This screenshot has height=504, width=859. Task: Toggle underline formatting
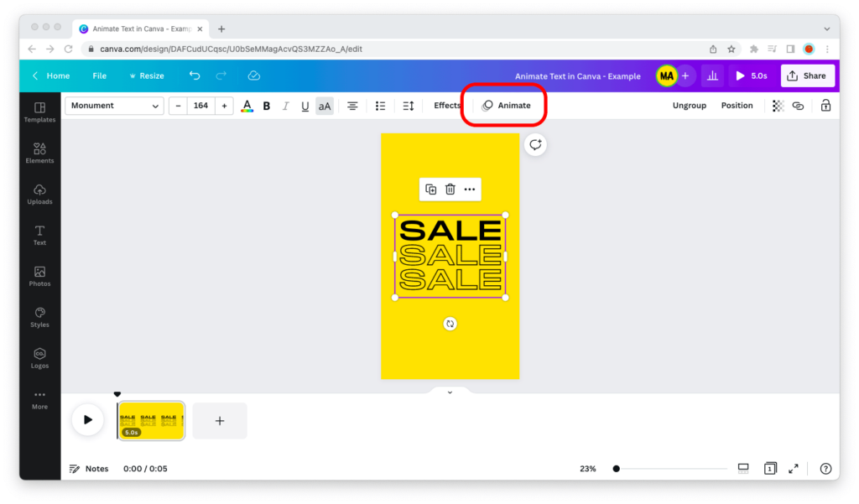tap(305, 106)
